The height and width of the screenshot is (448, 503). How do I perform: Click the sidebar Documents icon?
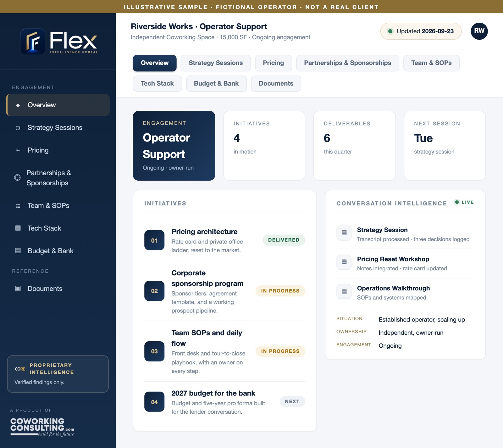[18, 288]
